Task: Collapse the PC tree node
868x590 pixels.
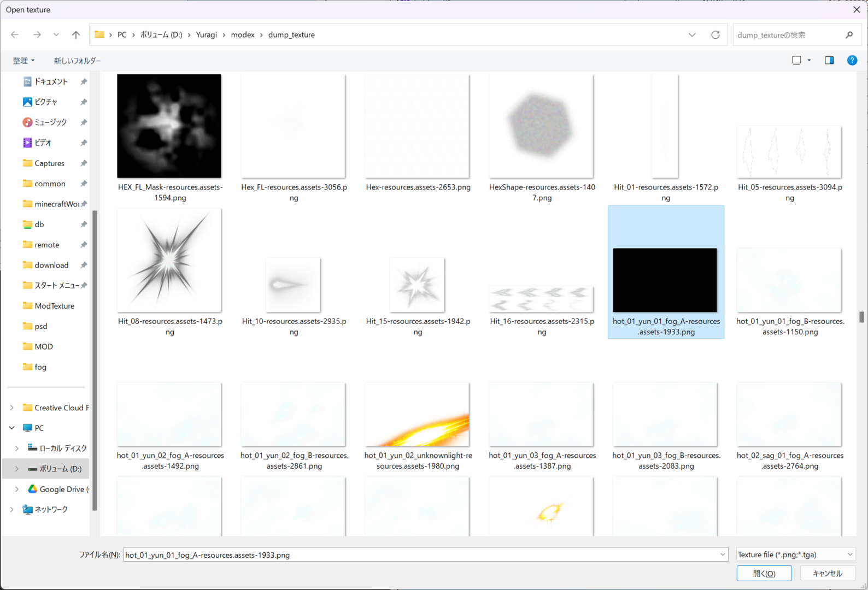Action: click(11, 428)
